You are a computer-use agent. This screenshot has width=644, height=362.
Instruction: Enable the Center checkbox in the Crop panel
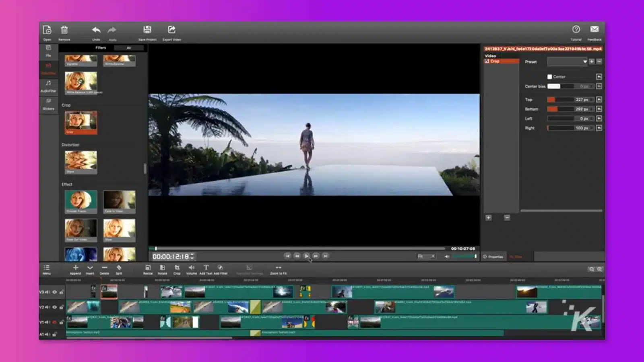tap(550, 76)
